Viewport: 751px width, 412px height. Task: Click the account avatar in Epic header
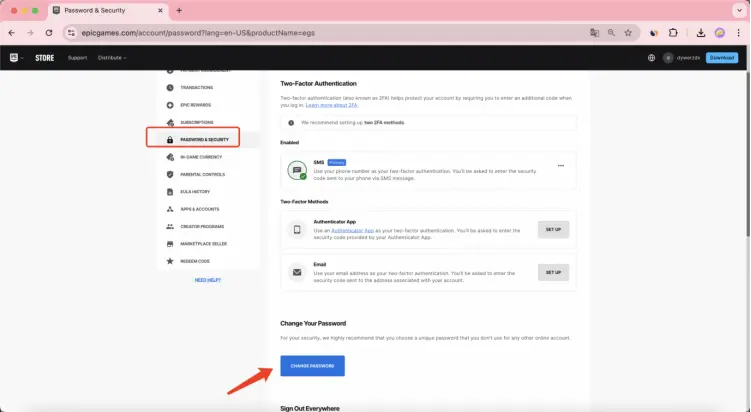(668, 58)
